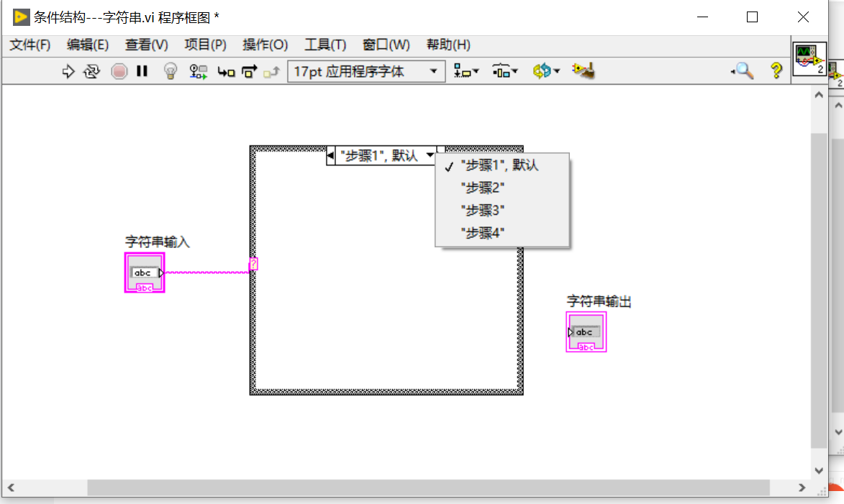Open the Distribute Objects dropdown
Screen dimensions: 844x504
505,71
